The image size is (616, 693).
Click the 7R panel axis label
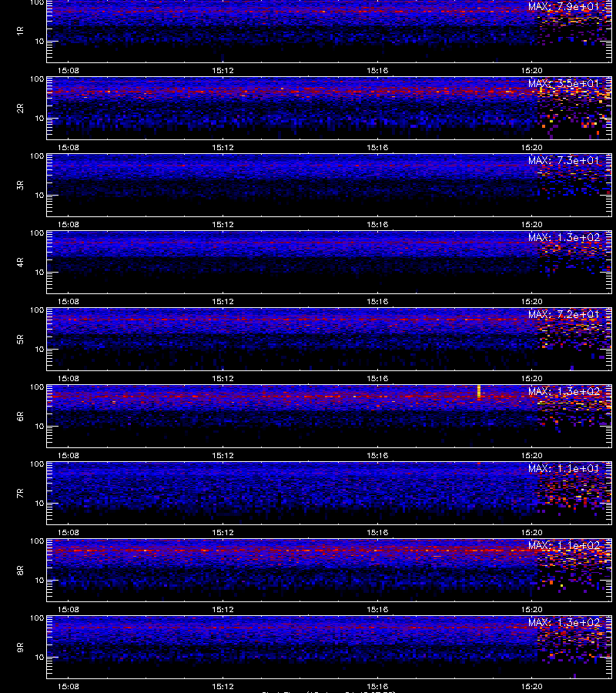tap(20, 494)
